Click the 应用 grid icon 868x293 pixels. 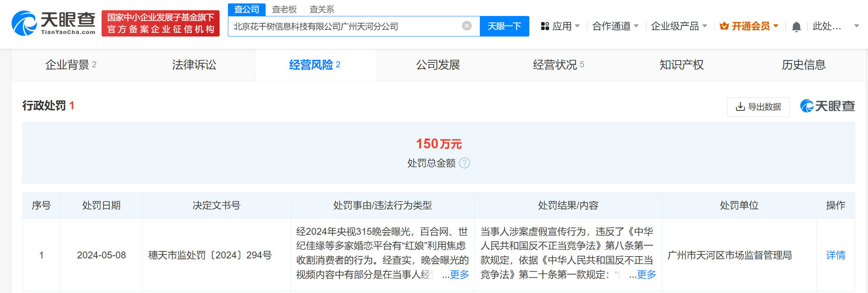(x=545, y=26)
